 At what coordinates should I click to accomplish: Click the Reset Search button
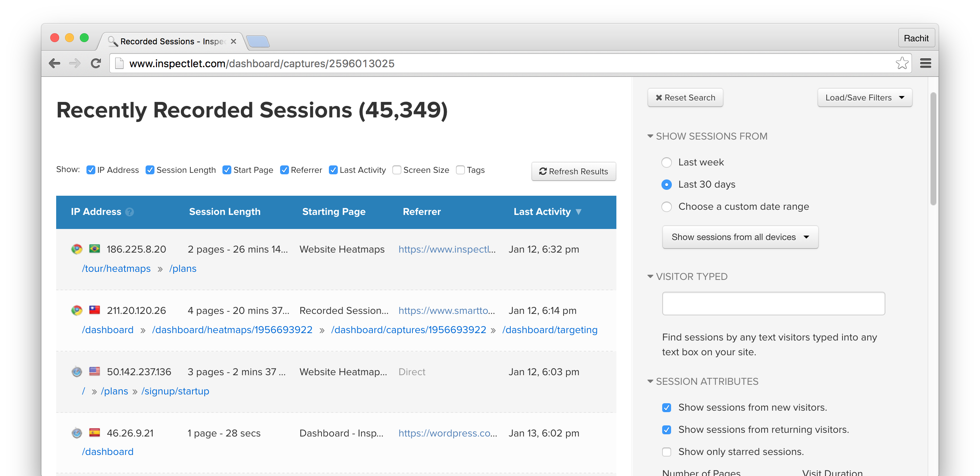tap(685, 98)
